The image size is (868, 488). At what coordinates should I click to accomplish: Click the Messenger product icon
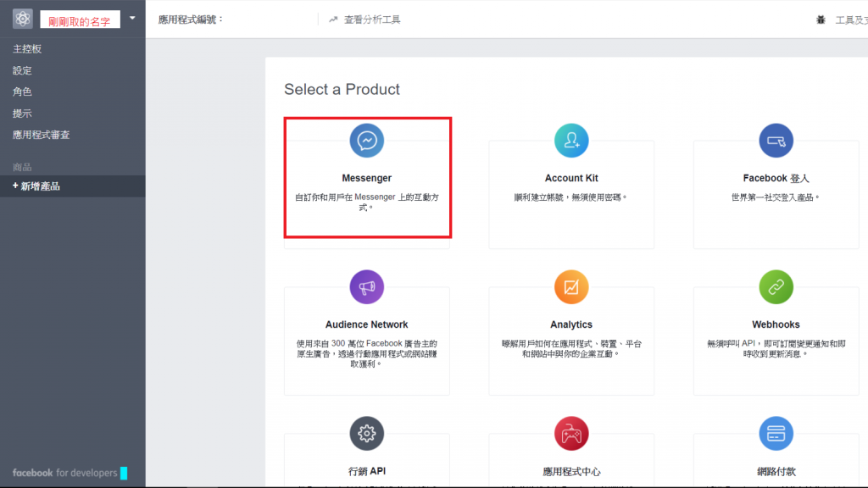point(366,141)
